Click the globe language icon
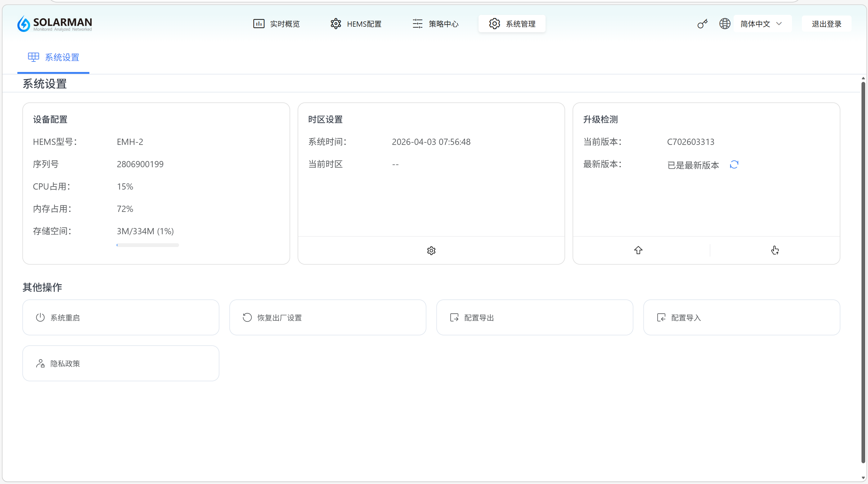Screen dimensions: 868x484 (724, 24)
